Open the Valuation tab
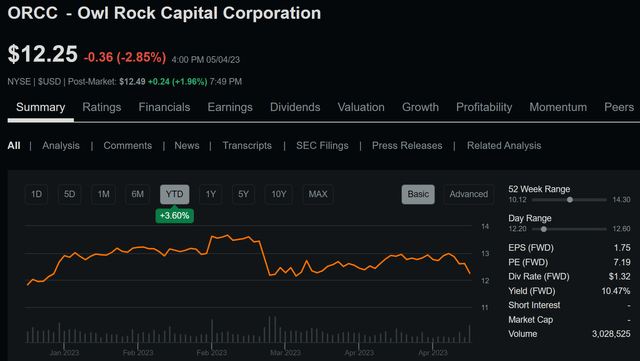640x361 pixels. pos(361,107)
